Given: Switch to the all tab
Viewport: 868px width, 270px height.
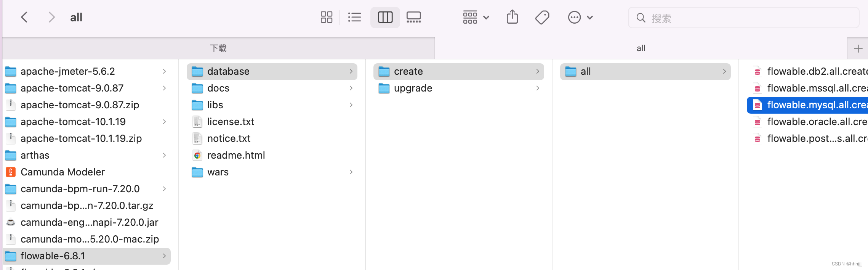Looking at the screenshot, I should pyautogui.click(x=641, y=48).
